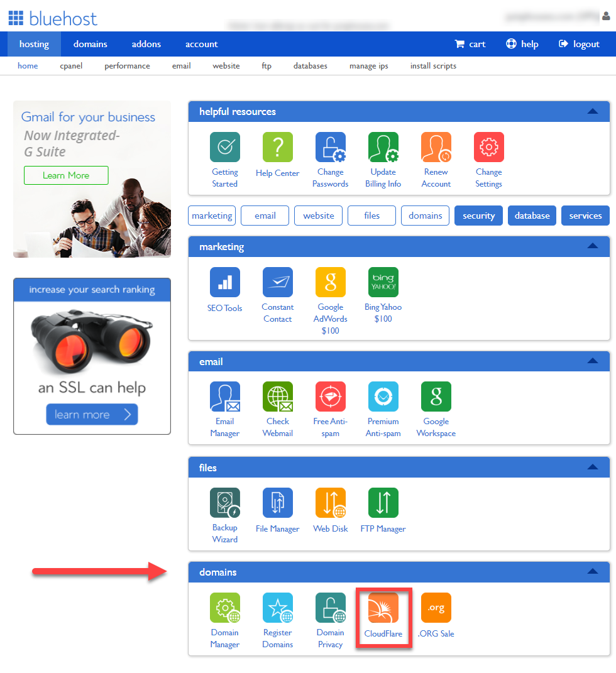Open manage ips submenu item
The width and height of the screenshot is (616, 673).
(x=369, y=66)
